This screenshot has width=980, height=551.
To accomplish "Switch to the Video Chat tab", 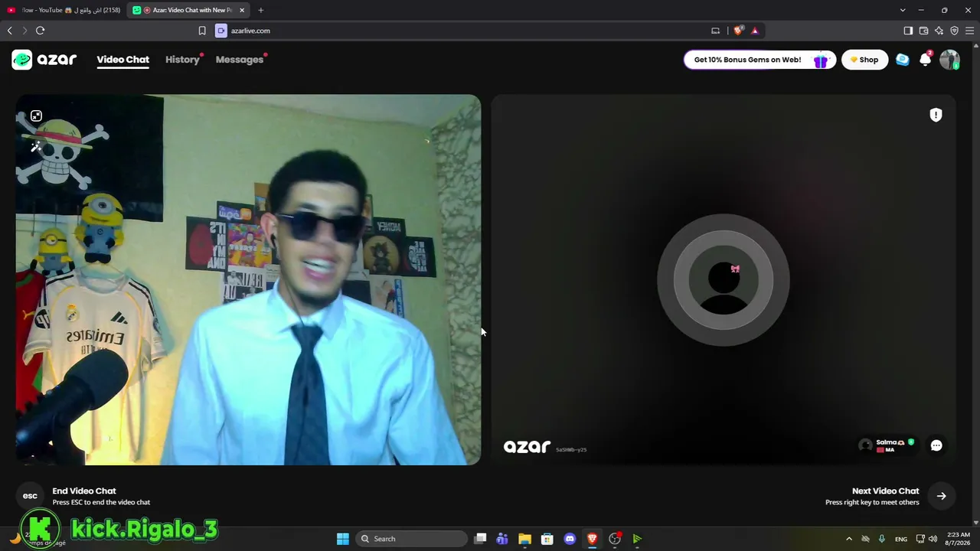I will (122, 60).
